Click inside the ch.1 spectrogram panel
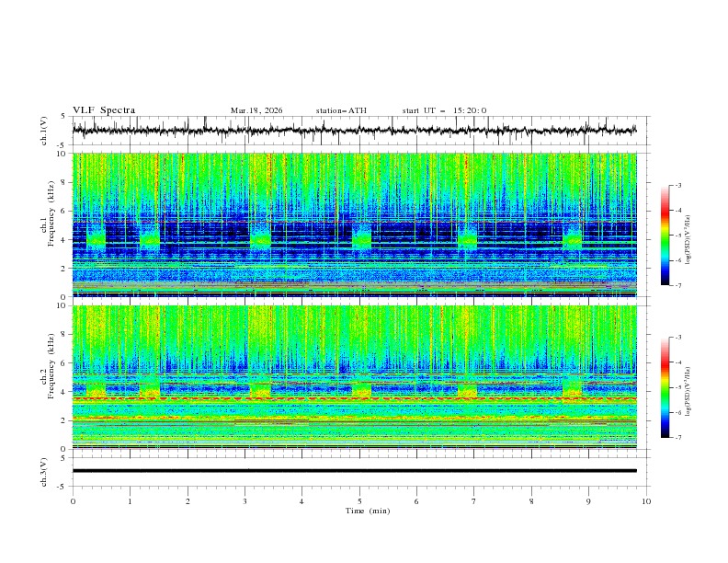728x563 pixels. click(354, 224)
